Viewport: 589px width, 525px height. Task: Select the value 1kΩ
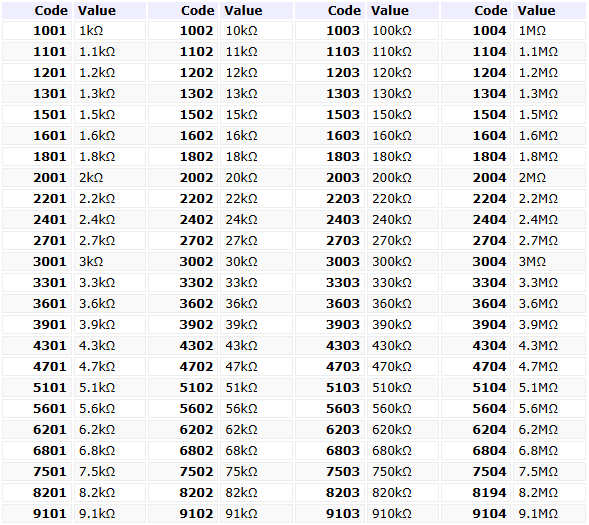coord(110,31)
